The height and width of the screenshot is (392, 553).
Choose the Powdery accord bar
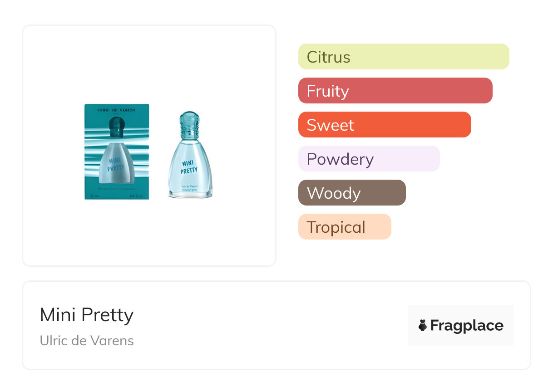click(369, 159)
